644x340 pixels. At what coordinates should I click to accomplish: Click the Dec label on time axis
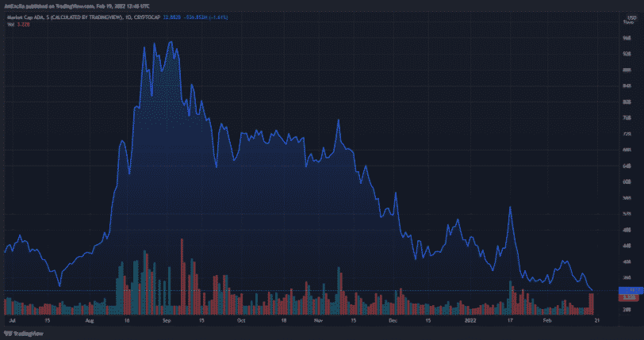(x=393, y=320)
